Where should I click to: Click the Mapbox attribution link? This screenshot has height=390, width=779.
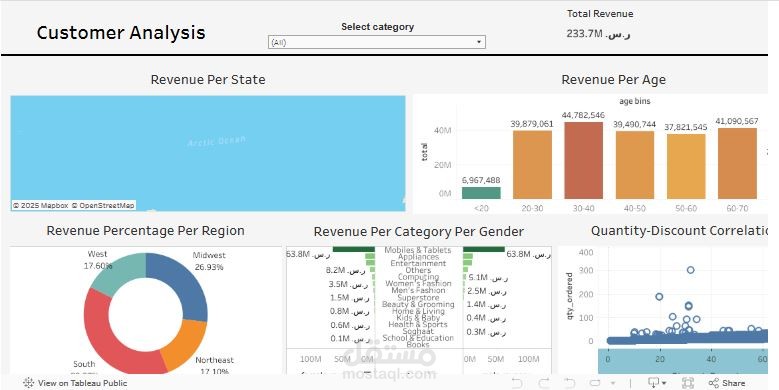click(x=41, y=205)
